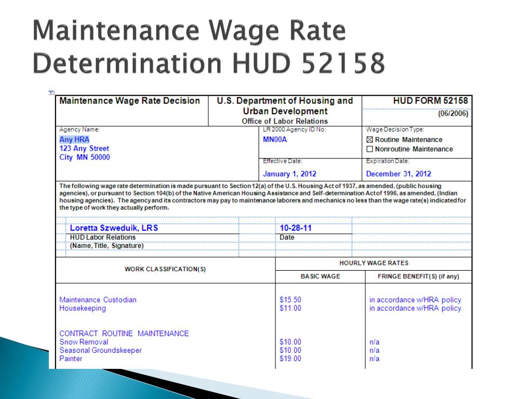Click the Office of Labor Relations text

tap(285, 121)
